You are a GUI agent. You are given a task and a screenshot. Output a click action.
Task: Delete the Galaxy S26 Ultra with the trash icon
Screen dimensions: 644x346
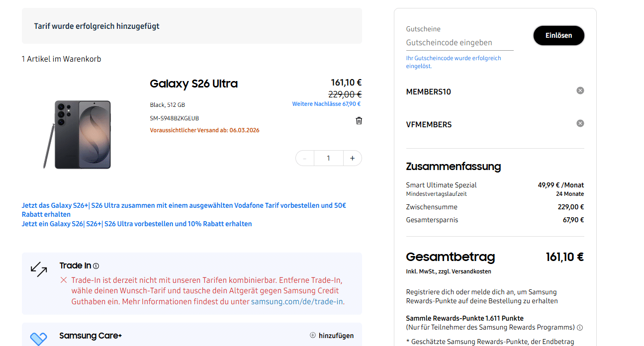(359, 120)
